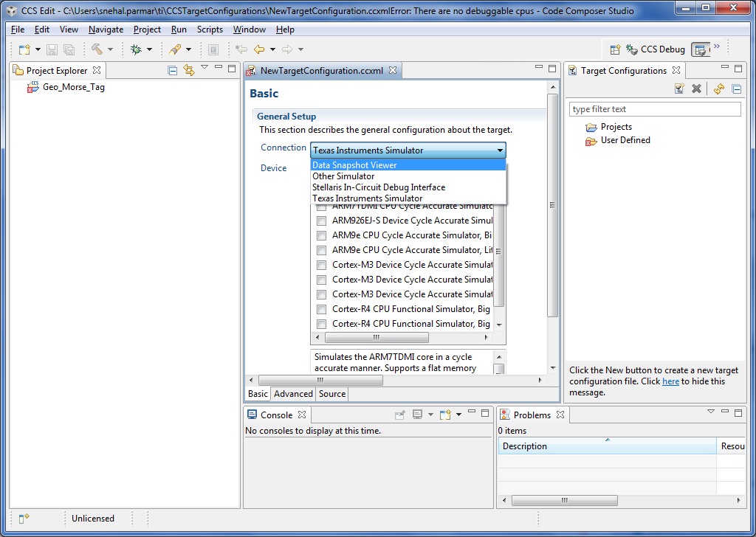Check first Cortex-M3 Device Cycle Accurate checkbox
756x537 pixels.
(x=321, y=265)
